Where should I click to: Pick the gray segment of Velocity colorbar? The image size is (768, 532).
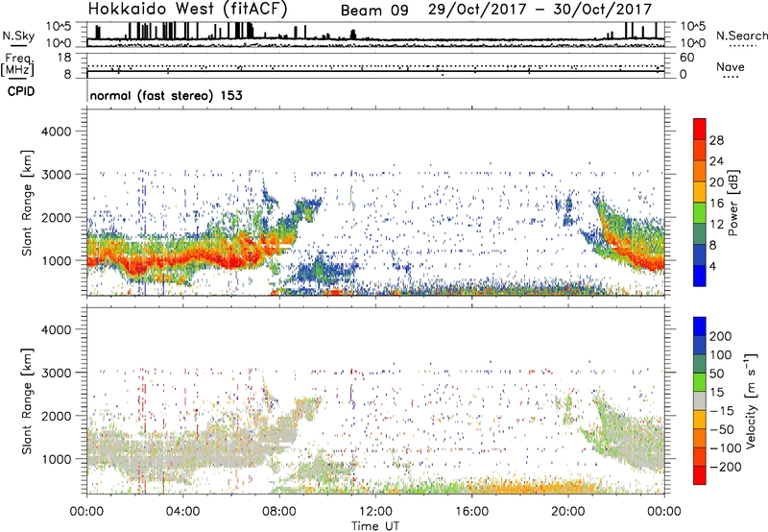[x=700, y=401]
